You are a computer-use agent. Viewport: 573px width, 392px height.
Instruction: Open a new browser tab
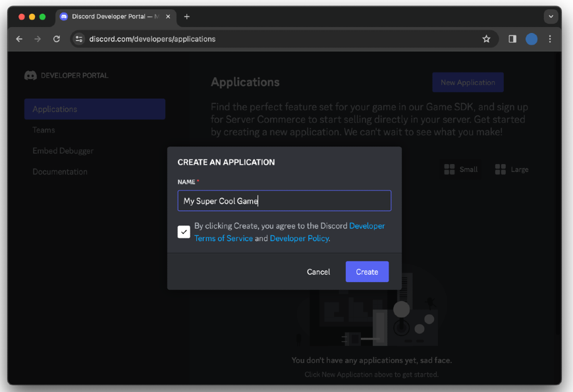tap(186, 16)
